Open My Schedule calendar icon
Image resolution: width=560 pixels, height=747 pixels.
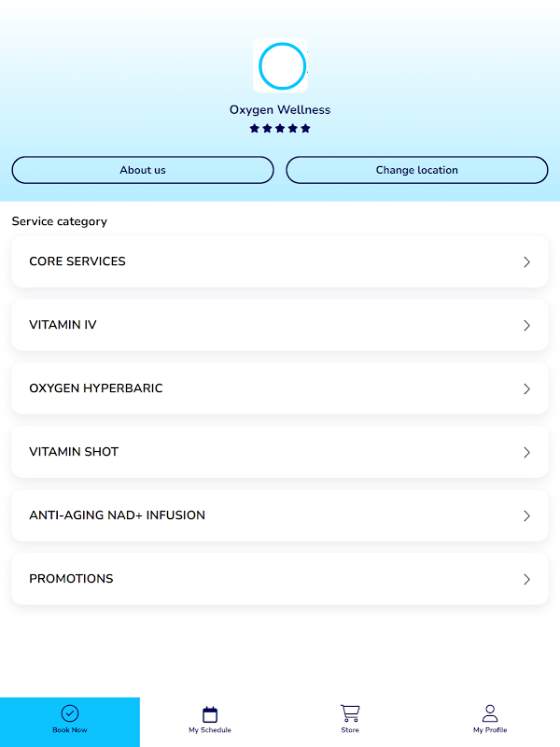[210, 714]
